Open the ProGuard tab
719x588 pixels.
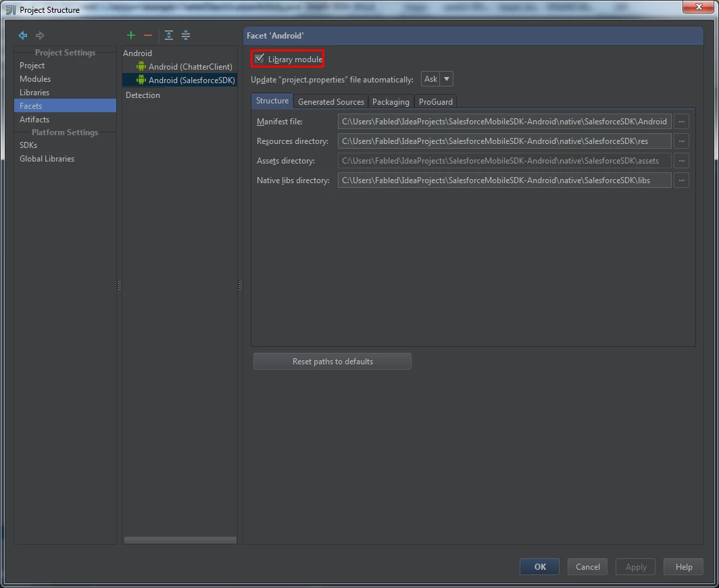(x=436, y=102)
